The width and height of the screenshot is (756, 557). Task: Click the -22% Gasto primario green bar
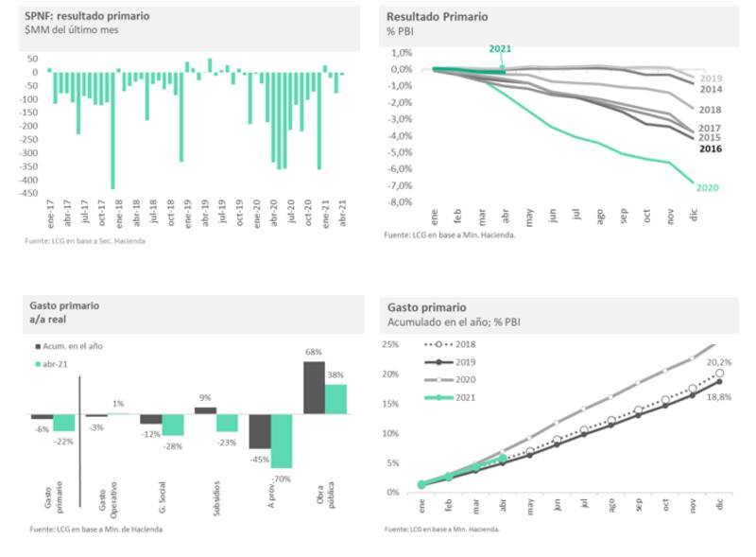64,422
